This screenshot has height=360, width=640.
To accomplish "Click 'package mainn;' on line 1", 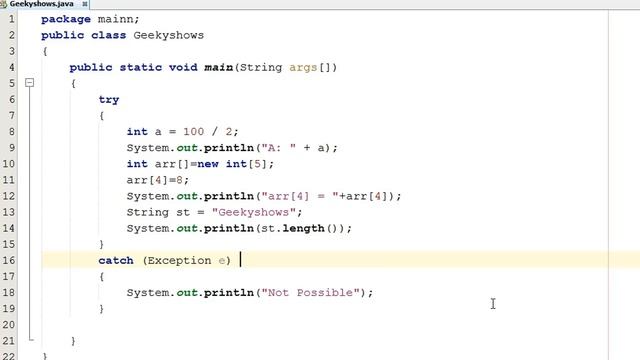I will coord(90,19).
